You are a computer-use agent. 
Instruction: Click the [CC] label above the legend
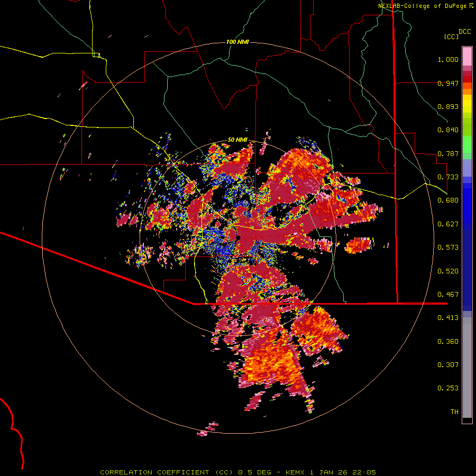tap(451, 36)
